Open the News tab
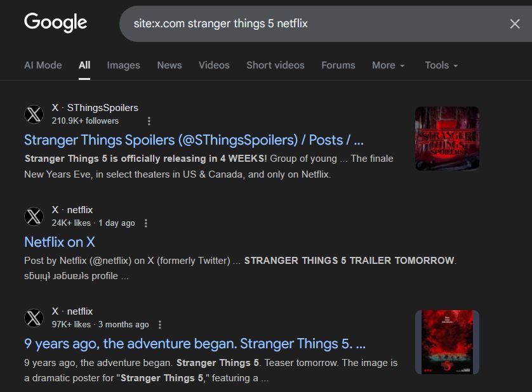The height and width of the screenshot is (392, 532). [170, 65]
